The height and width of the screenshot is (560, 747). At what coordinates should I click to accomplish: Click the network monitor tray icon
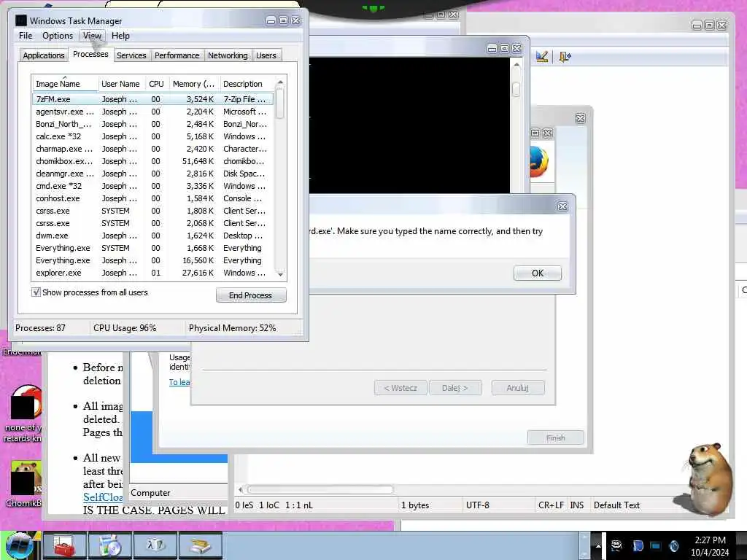coord(656,545)
